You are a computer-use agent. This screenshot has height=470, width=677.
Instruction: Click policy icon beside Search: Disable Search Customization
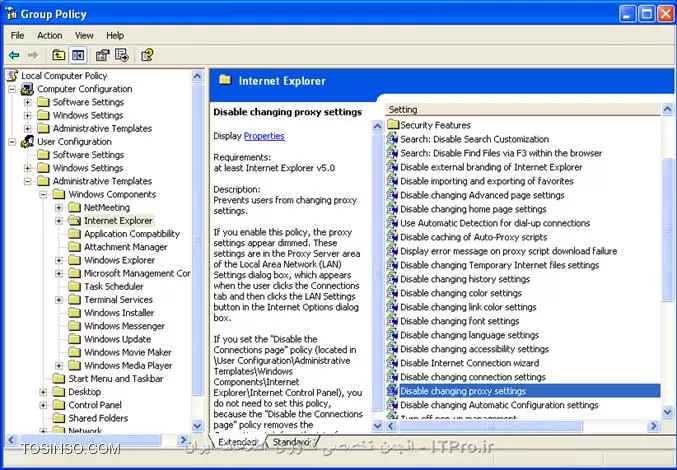pos(392,139)
